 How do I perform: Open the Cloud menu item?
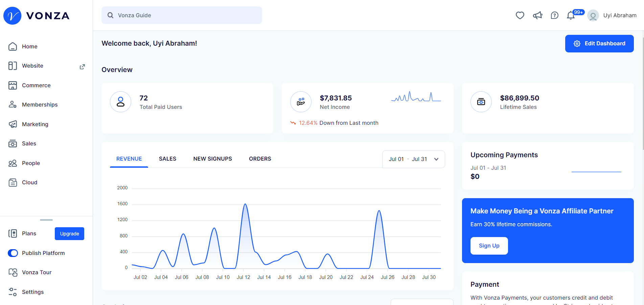29,182
